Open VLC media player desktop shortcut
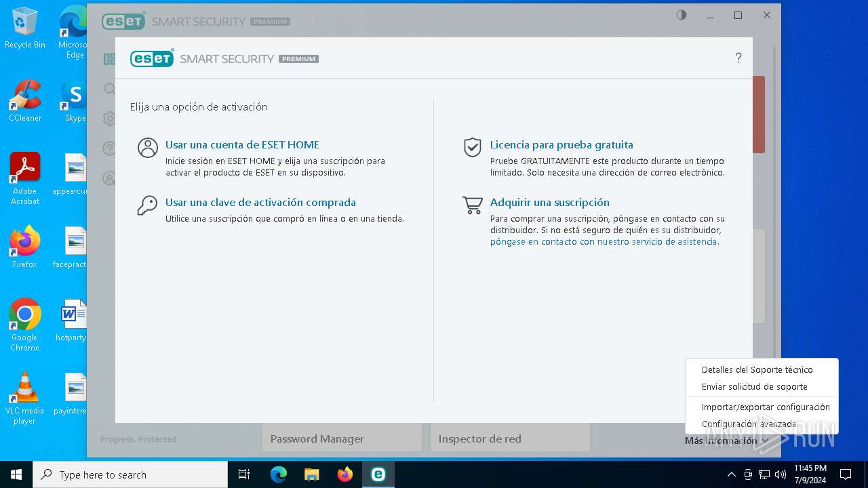 [25, 399]
